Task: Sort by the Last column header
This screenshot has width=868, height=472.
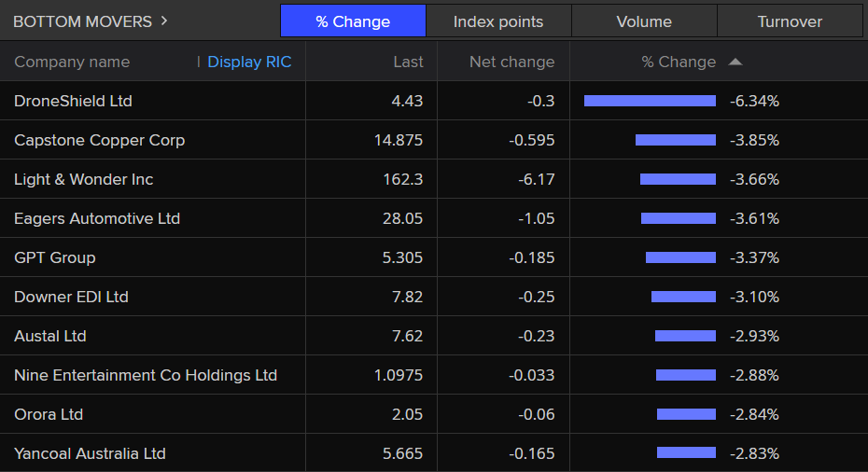Action: (408, 62)
